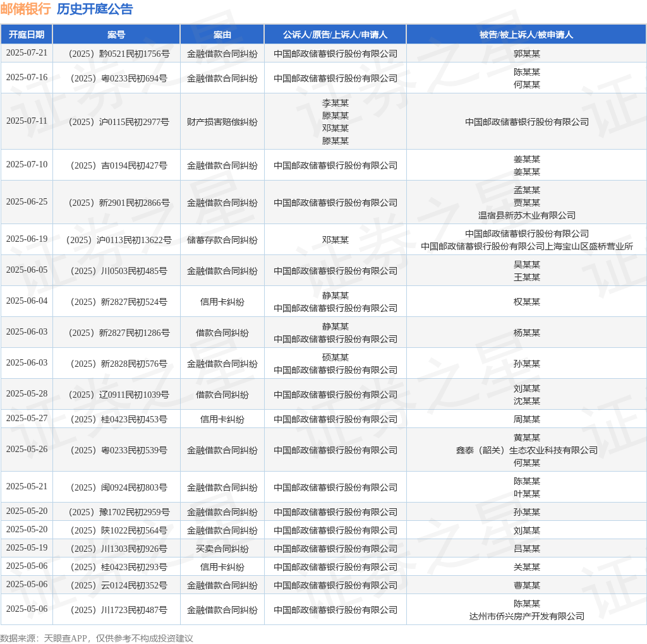The height and width of the screenshot is (644, 647).
Task: Click the 开庭日期 column header
Action: click(x=27, y=35)
